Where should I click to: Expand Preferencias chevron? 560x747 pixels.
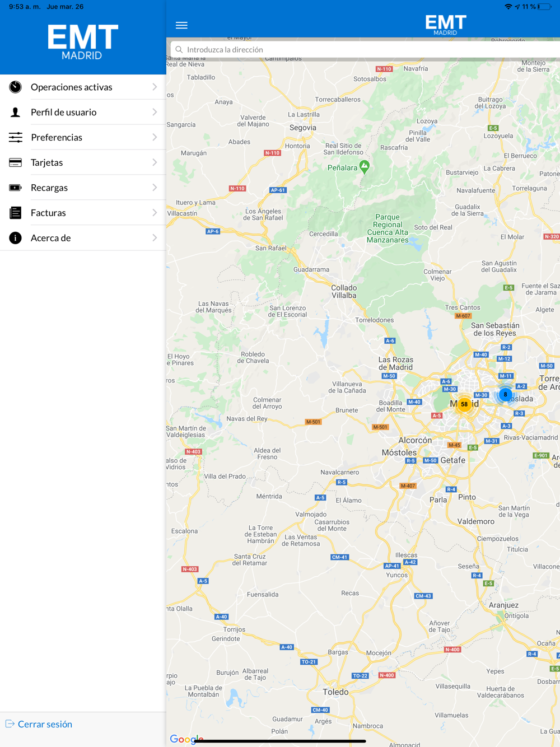[155, 137]
